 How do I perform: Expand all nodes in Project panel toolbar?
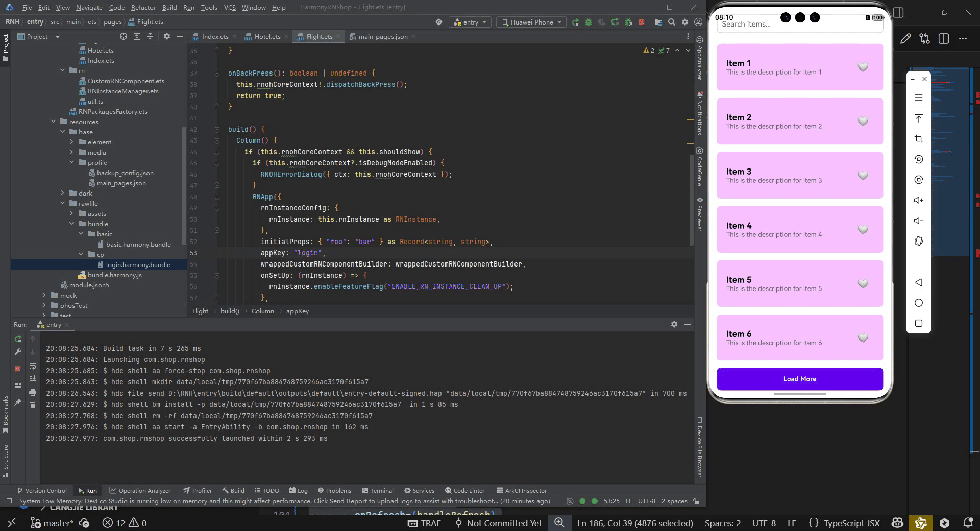(137, 36)
